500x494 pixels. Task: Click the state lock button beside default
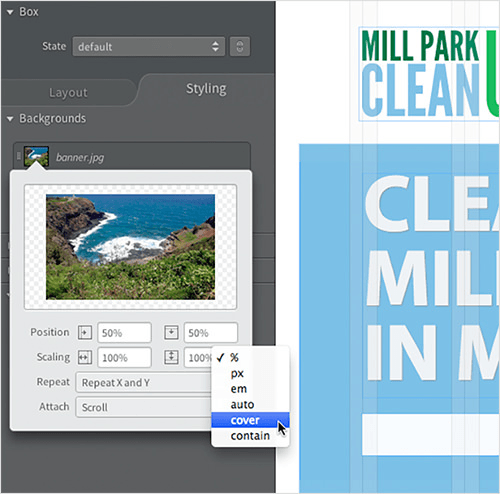point(240,46)
